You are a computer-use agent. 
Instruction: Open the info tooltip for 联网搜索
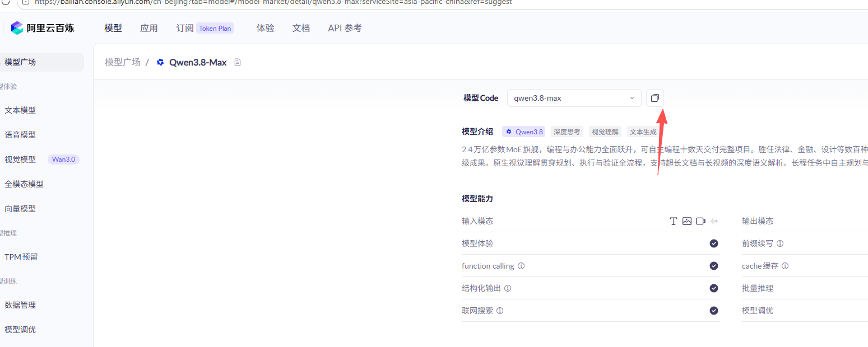point(500,311)
